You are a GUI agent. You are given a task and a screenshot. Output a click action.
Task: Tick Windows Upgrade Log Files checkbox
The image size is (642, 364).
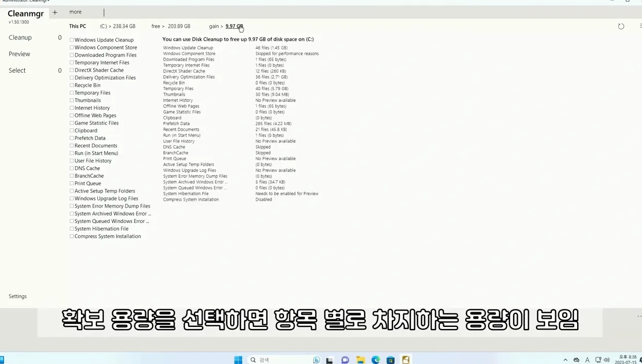(x=72, y=198)
